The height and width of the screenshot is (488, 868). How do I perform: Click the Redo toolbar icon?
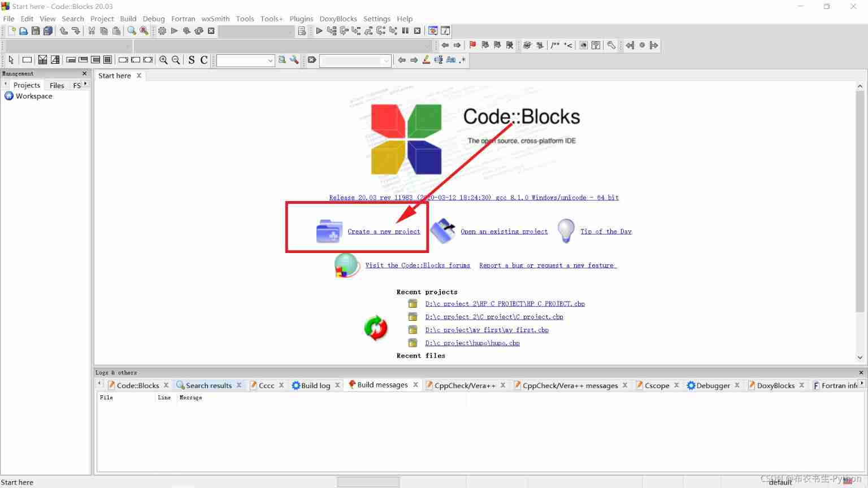pos(76,31)
